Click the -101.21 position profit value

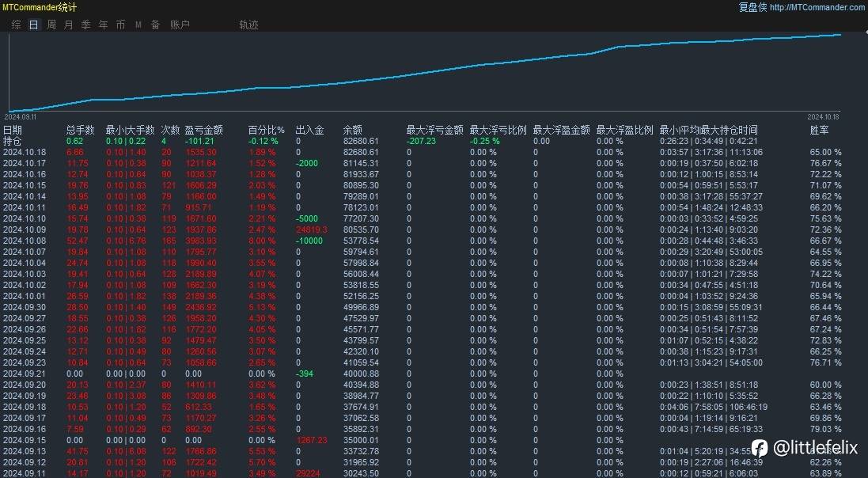[199, 141]
